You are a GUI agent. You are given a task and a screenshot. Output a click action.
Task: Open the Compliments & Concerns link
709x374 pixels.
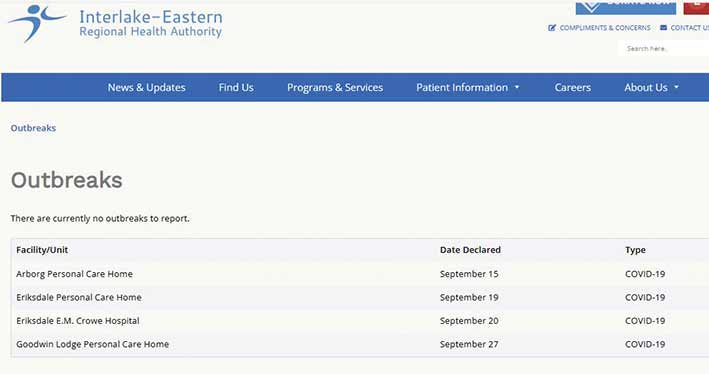(x=605, y=28)
